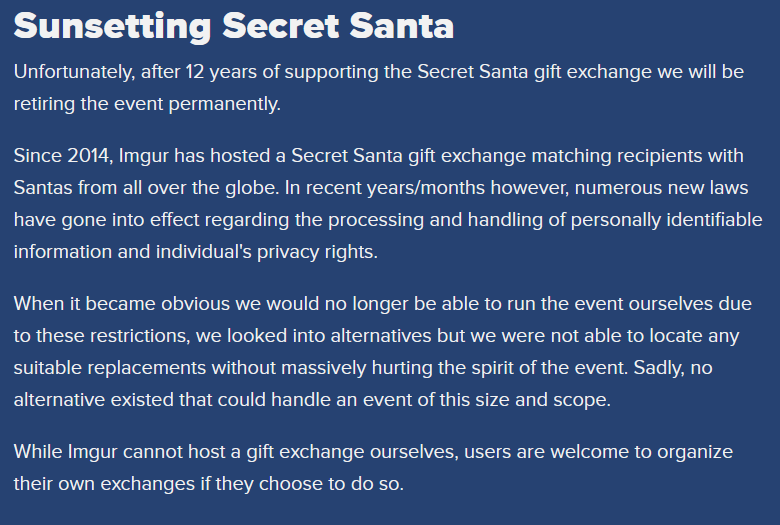Viewport: 780px width, 525px height.
Task: Click the phrase "size and scope"
Action: (x=542, y=400)
